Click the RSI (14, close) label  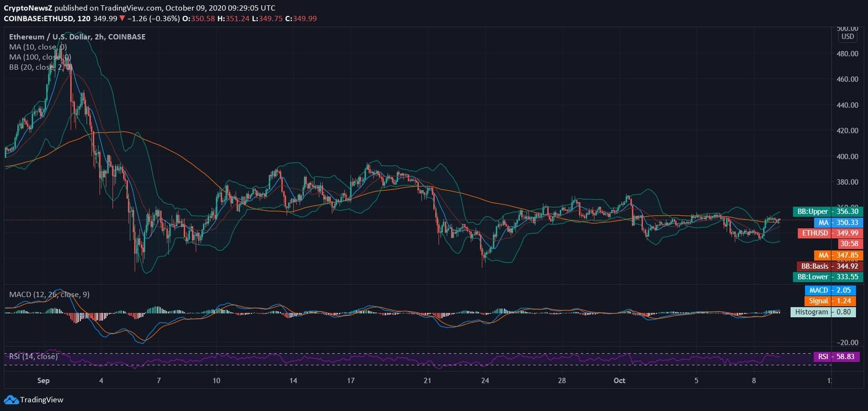(x=33, y=356)
